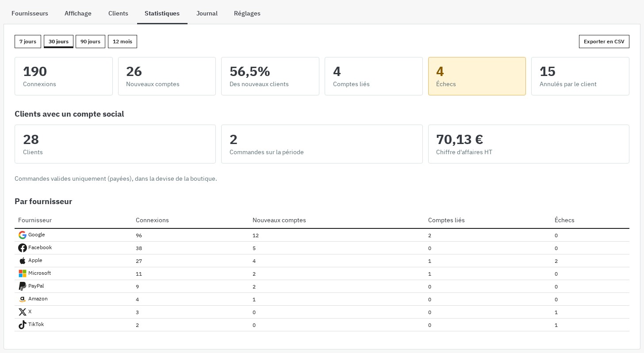Viewport: 644px width, 353px height.
Task: Click the Nouveaux comptes column header
Action: (279, 220)
